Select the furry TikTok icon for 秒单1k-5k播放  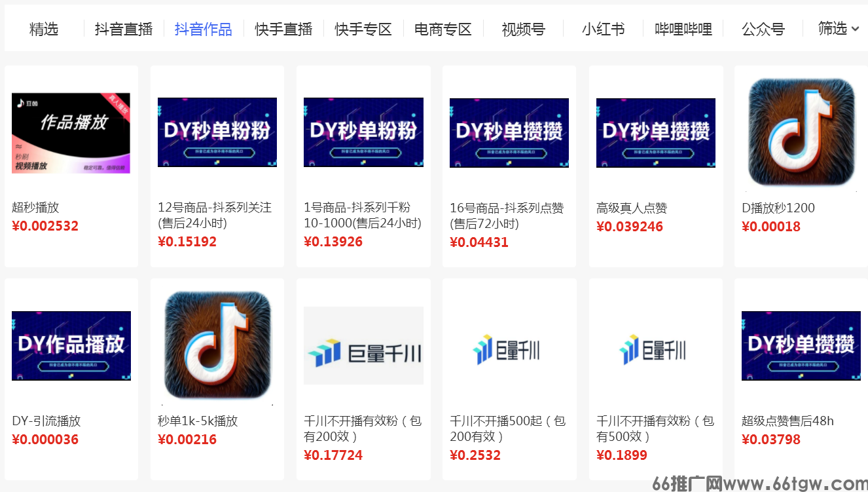click(x=217, y=346)
